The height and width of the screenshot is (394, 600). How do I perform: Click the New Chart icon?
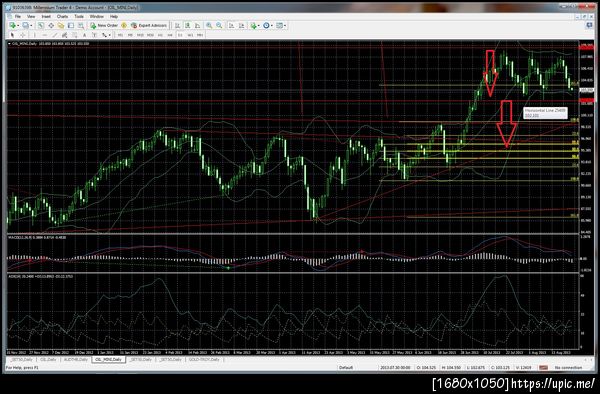click(x=13, y=25)
